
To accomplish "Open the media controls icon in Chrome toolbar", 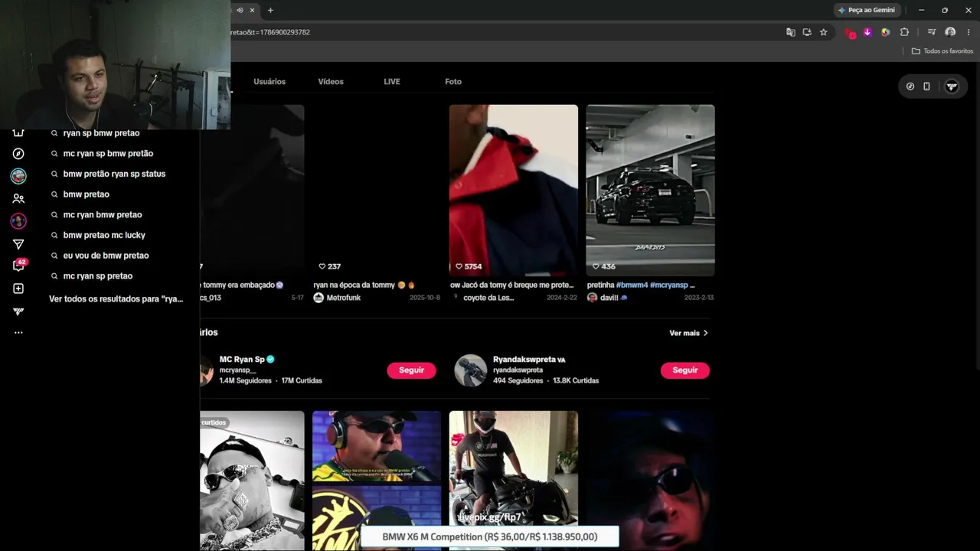I will click(931, 32).
